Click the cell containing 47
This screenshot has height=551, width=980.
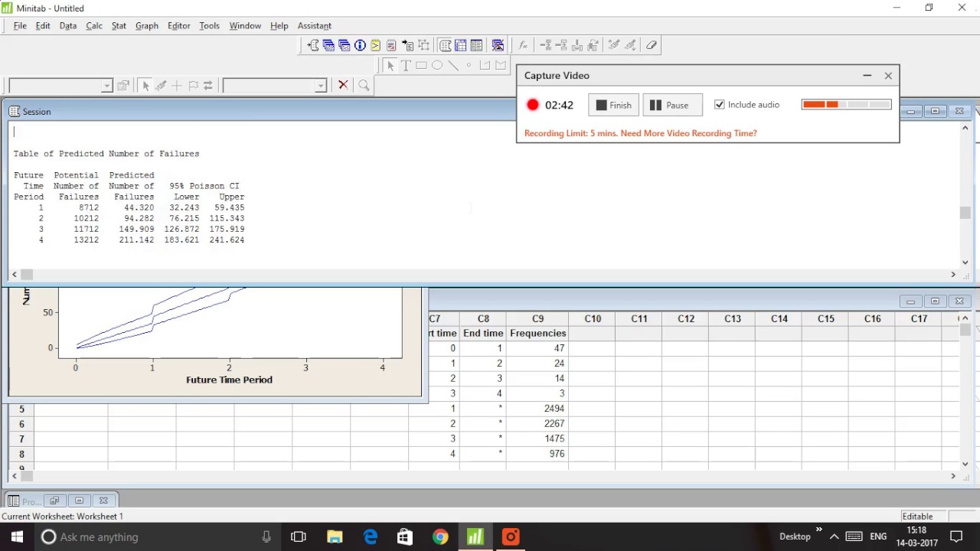coord(537,348)
